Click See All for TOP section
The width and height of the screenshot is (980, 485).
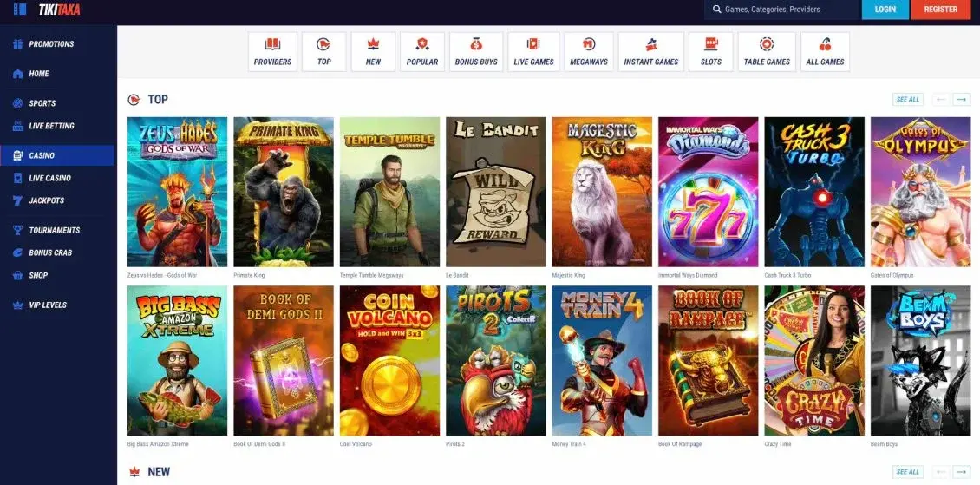click(x=908, y=100)
